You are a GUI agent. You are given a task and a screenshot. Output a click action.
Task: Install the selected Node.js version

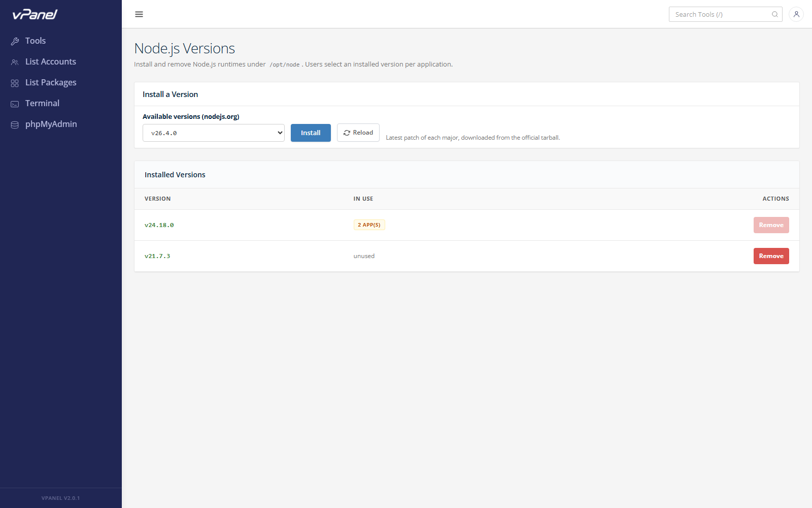pos(311,133)
